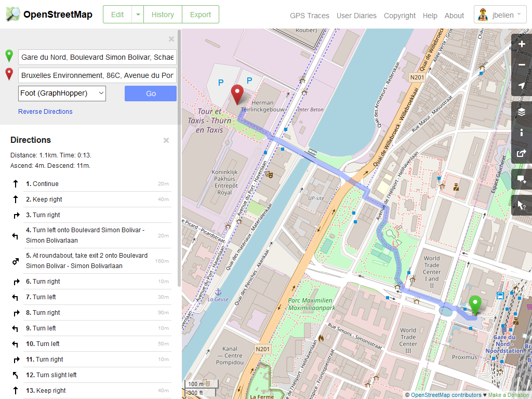Open the Foot (GraphHopper) routing dropdown
This screenshot has height=399, width=532.
[x=62, y=94]
